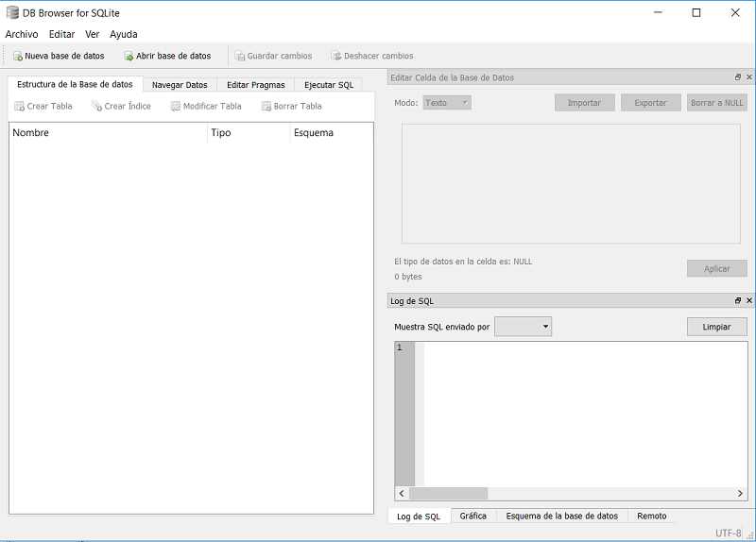Viewport: 756px width, 542px height.
Task: Open the Ayuda menu
Action: (x=124, y=34)
